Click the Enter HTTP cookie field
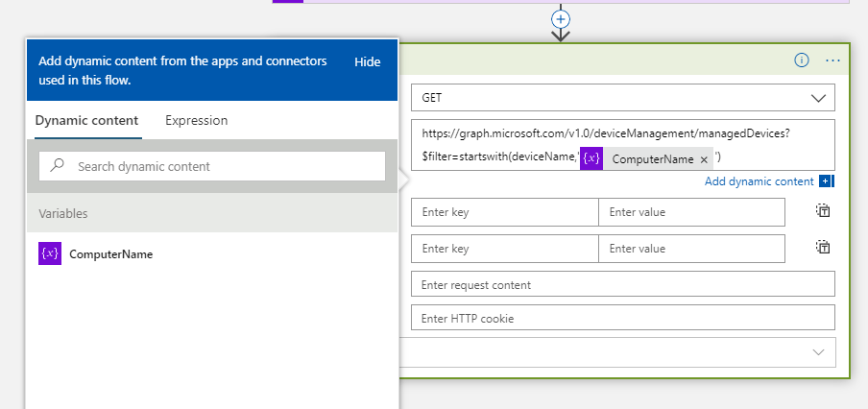 tap(622, 318)
